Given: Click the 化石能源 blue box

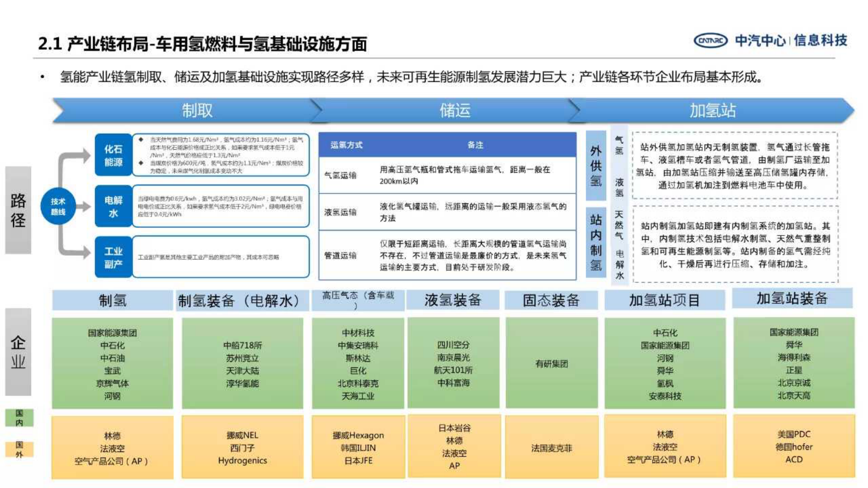Looking at the screenshot, I should coord(113,155).
